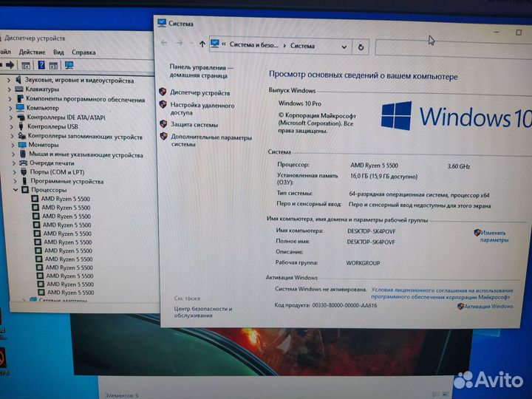The width and height of the screenshot is (532, 399).
Task: Expand Контроллеры запоминающих устройств node
Action: [x=13, y=136]
